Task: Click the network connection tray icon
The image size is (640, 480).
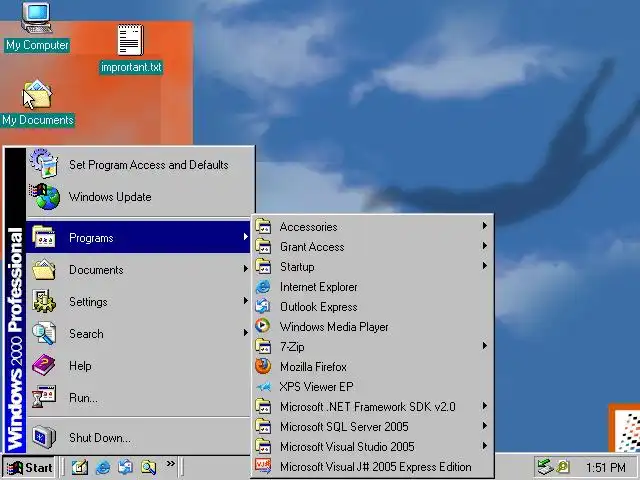Action: pos(544,467)
